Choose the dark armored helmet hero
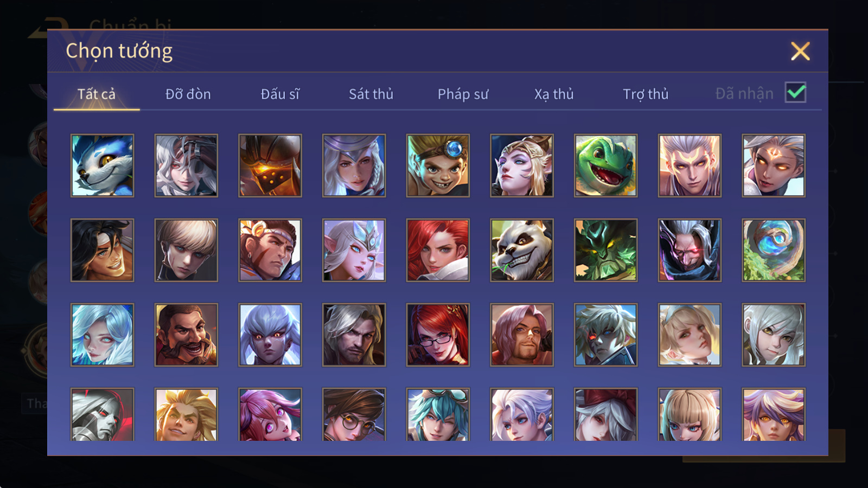Viewport: 868px width, 488px height. pos(270,165)
